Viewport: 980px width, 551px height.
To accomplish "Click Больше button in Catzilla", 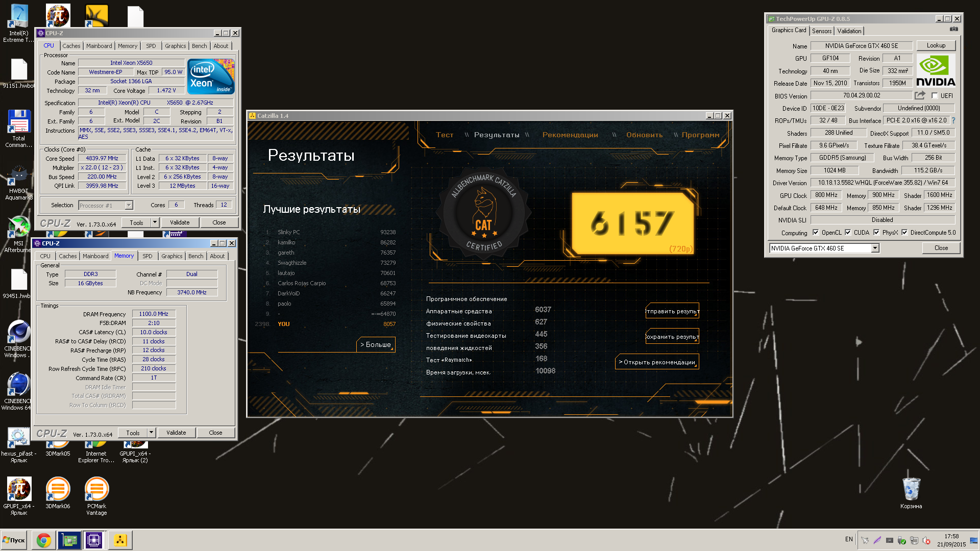I will click(x=376, y=345).
